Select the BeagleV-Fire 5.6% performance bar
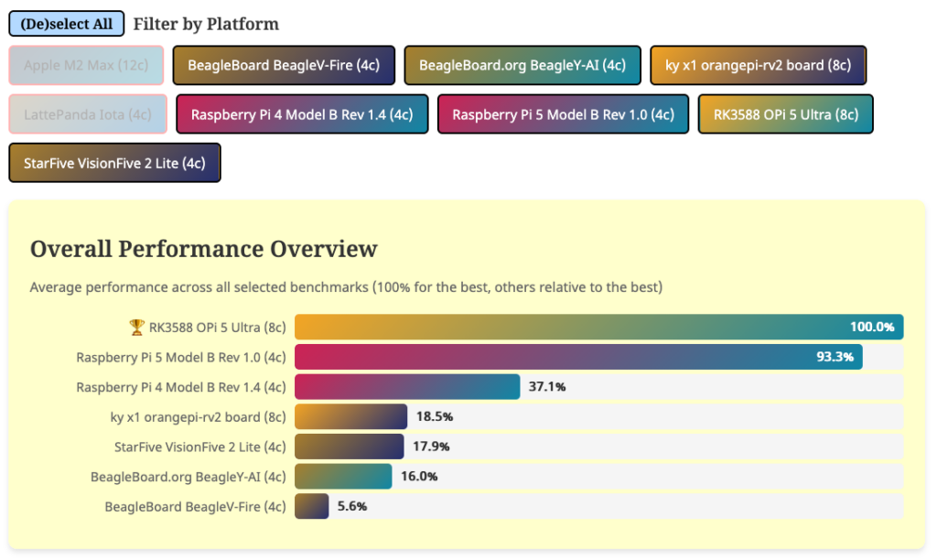 (312, 506)
